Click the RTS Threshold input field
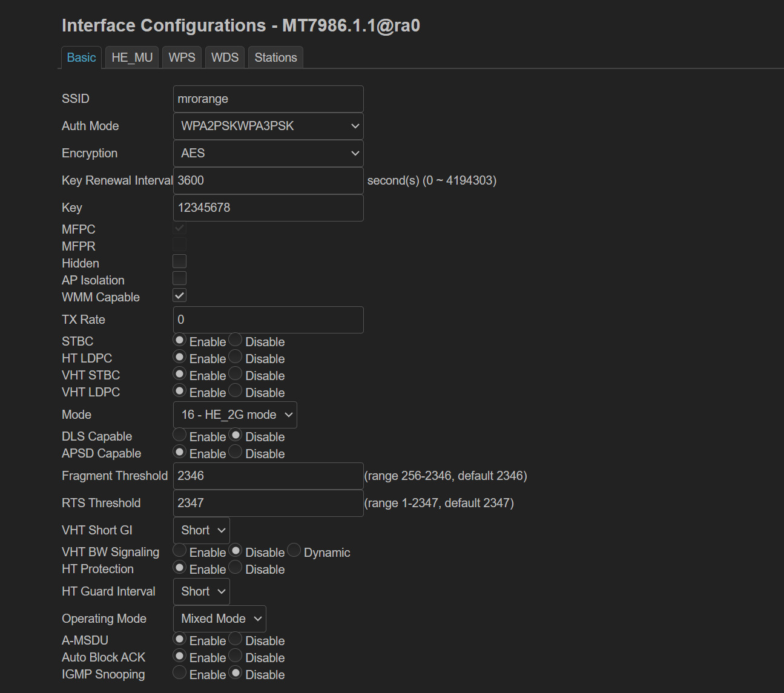 (268, 503)
